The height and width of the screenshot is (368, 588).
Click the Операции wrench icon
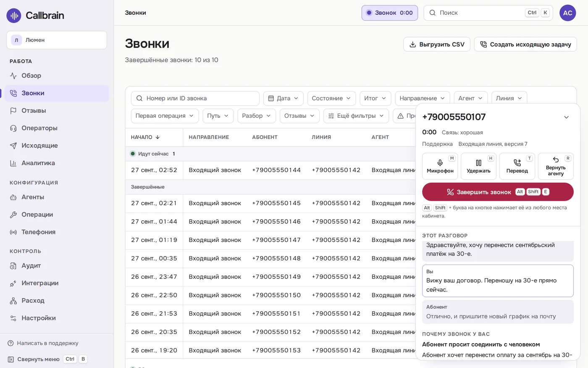(x=13, y=214)
